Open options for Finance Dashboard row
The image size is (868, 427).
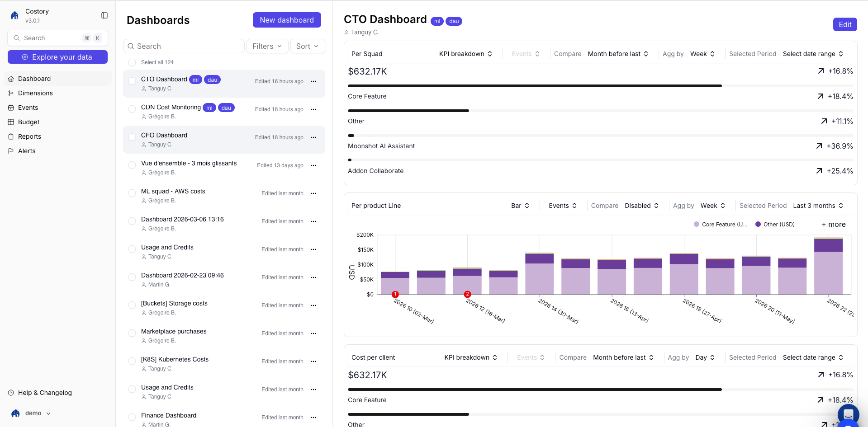tap(313, 418)
